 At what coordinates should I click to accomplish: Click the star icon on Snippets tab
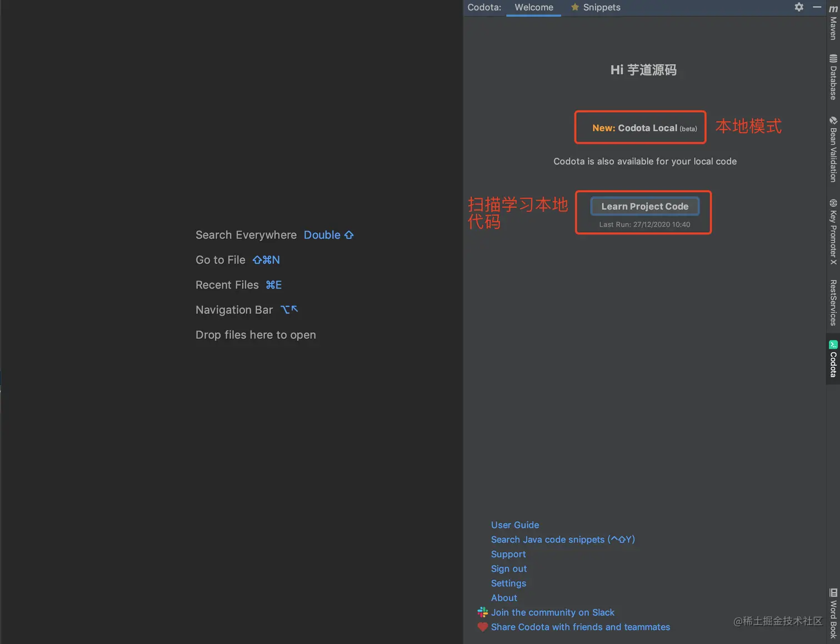click(x=575, y=7)
